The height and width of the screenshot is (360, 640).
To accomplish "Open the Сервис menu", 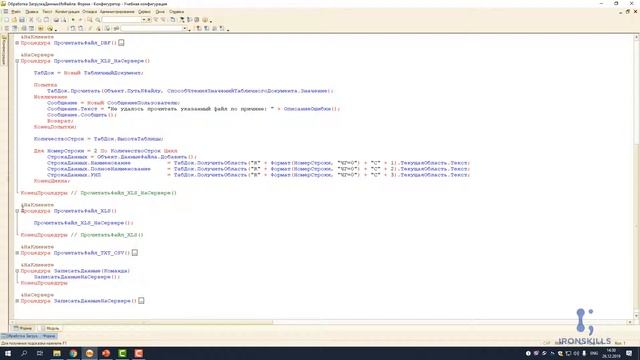I will 144,12.
